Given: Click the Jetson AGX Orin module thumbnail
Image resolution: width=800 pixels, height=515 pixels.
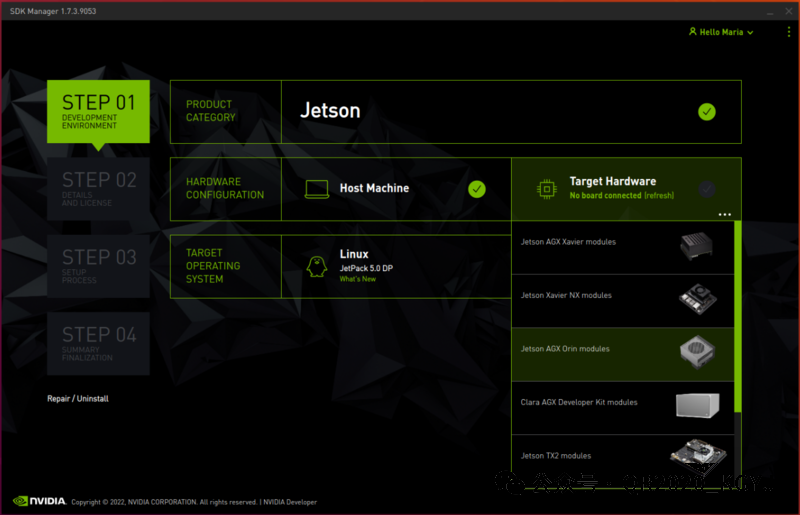Looking at the screenshot, I should 697,352.
